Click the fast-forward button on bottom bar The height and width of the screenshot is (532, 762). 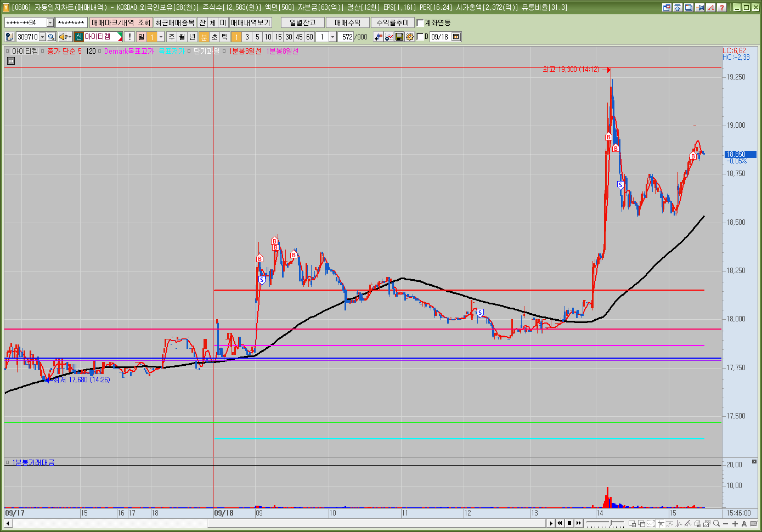(579, 523)
